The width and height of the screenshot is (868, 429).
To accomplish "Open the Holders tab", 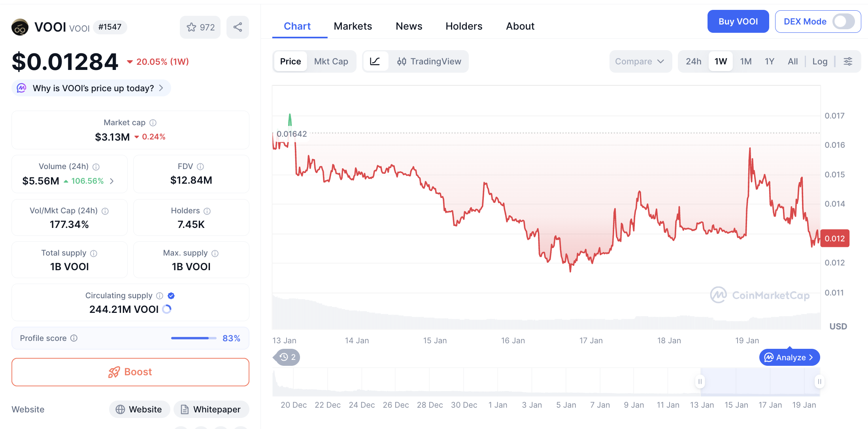I will pyautogui.click(x=464, y=26).
